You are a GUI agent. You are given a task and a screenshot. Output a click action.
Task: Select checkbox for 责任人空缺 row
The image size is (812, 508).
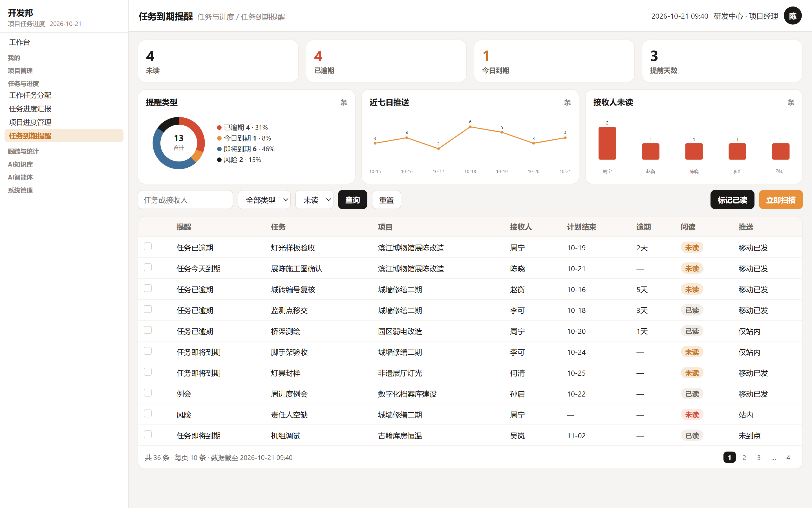[148, 413]
